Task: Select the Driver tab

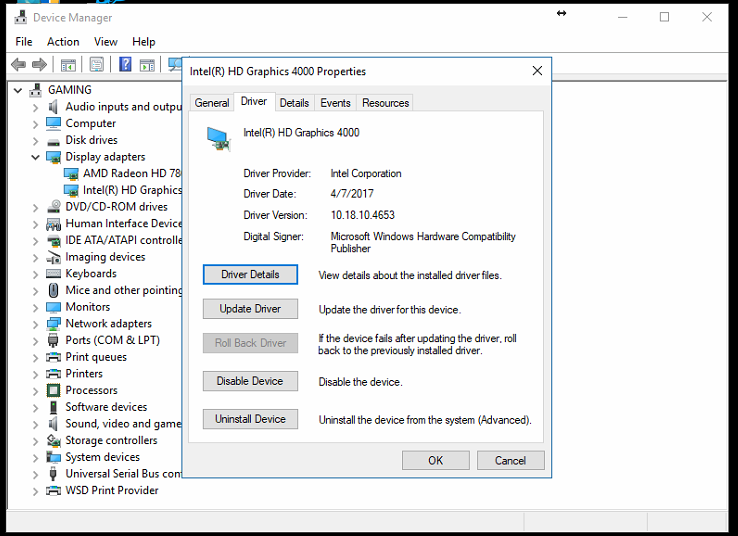Action: pyautogui.click(x=254, y=102)
